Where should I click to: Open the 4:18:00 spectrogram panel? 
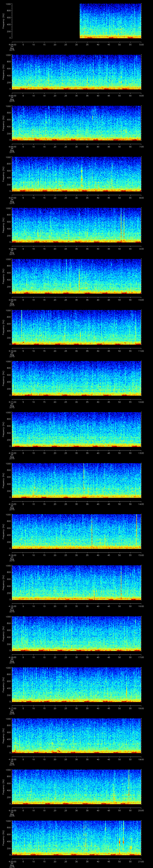(x=76, y=735)
